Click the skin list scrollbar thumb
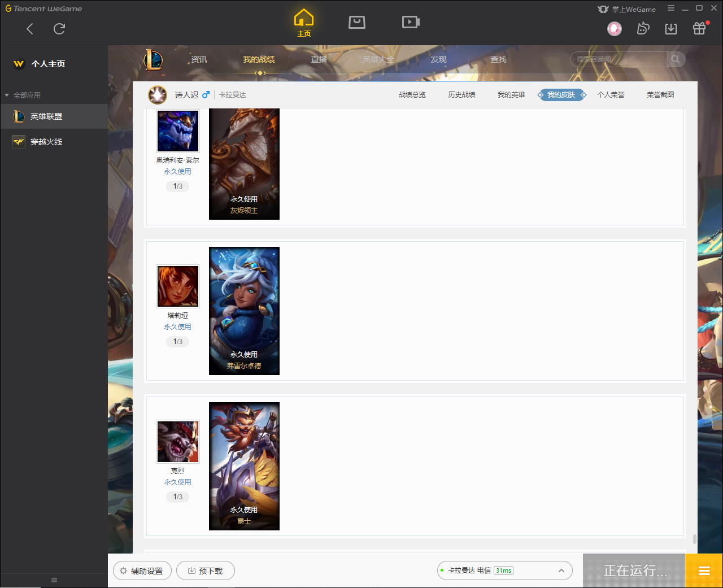 click(694, 539)
